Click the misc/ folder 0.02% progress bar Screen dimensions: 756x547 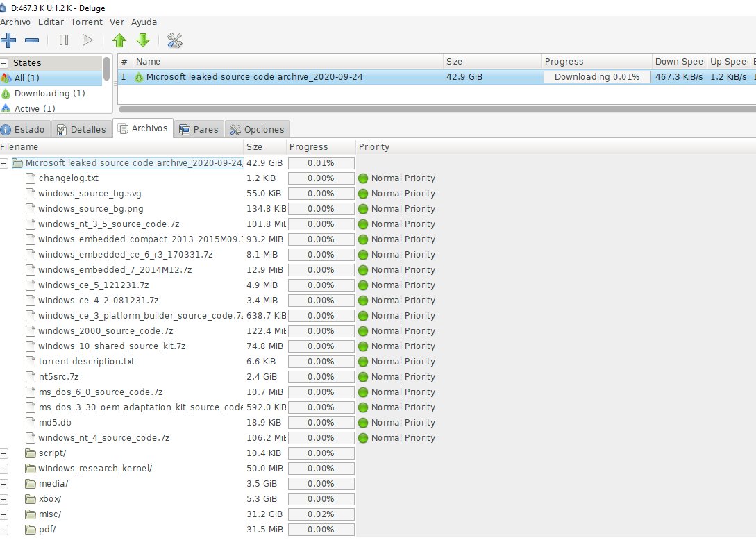[x=321, y=514]
